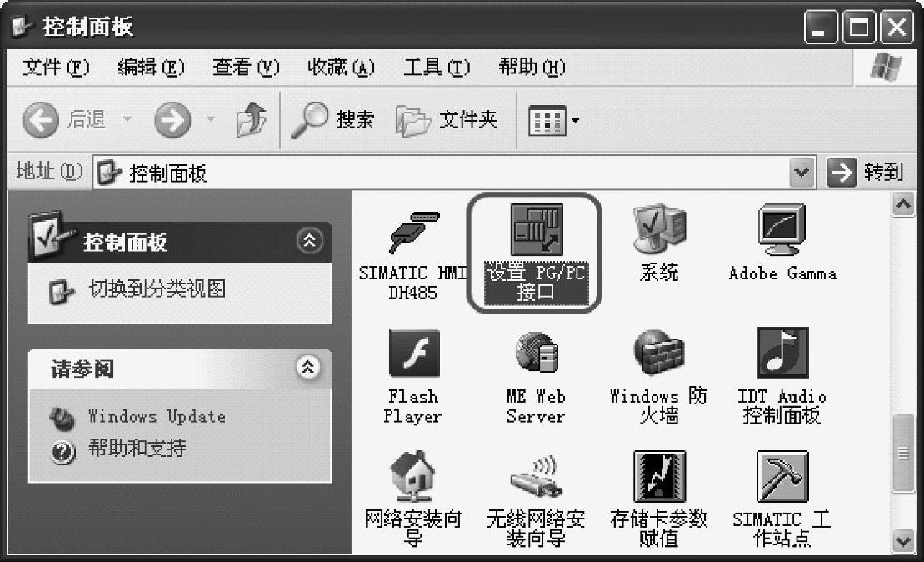
Task: Click the scrollbar down arrow
Action: (903, 539)
